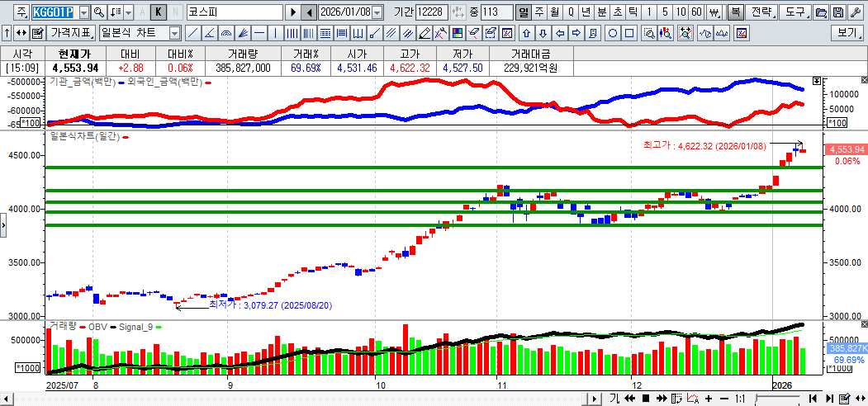Switch to the monthly (월) period
Viewport: 868px width, 406px height.
(554, 12)
